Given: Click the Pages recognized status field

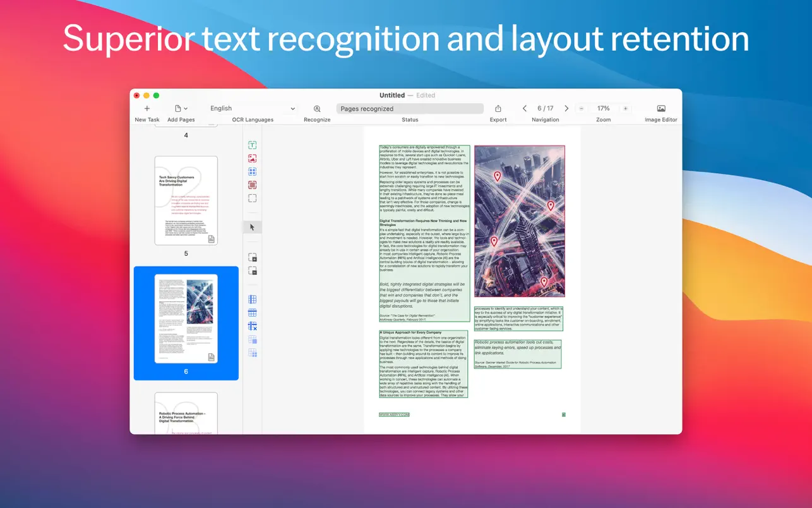Looking at the screenshot, I should pyautogui.click(x=410, y=109).
